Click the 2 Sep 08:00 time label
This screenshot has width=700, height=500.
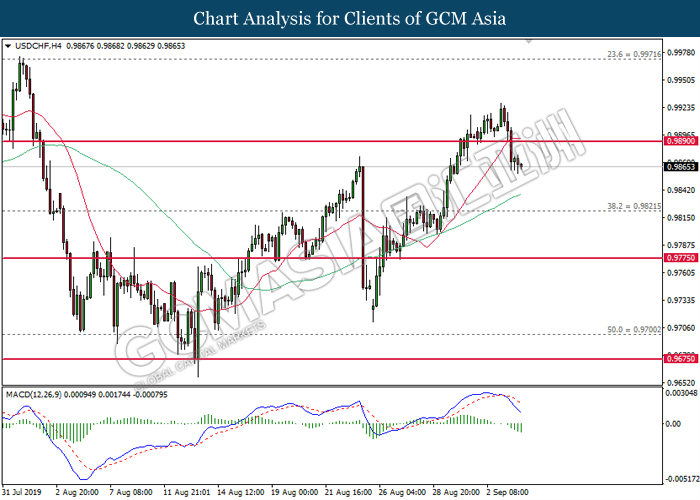507,492
